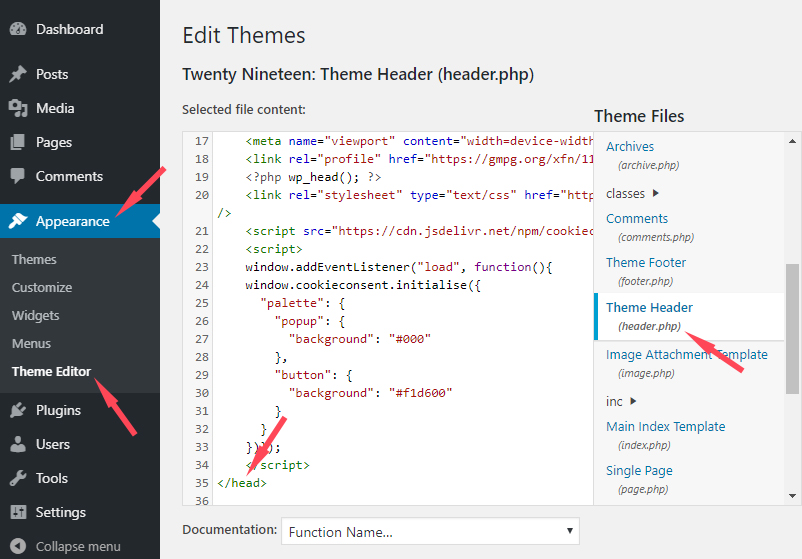Open the Widgets submenu item
This screenshot has height=559, width=802.
pyautogui.click(x=36, y=316)
